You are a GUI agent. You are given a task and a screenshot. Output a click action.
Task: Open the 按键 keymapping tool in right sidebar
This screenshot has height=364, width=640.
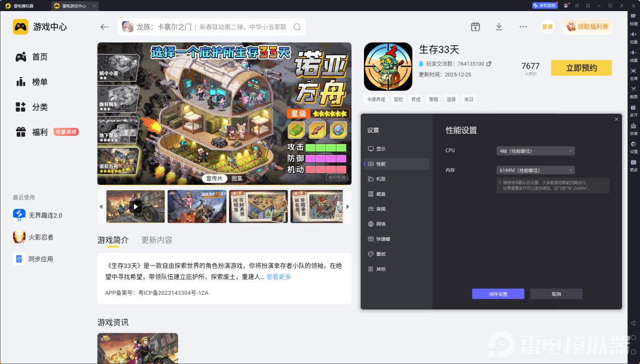[x=633, y=19]
